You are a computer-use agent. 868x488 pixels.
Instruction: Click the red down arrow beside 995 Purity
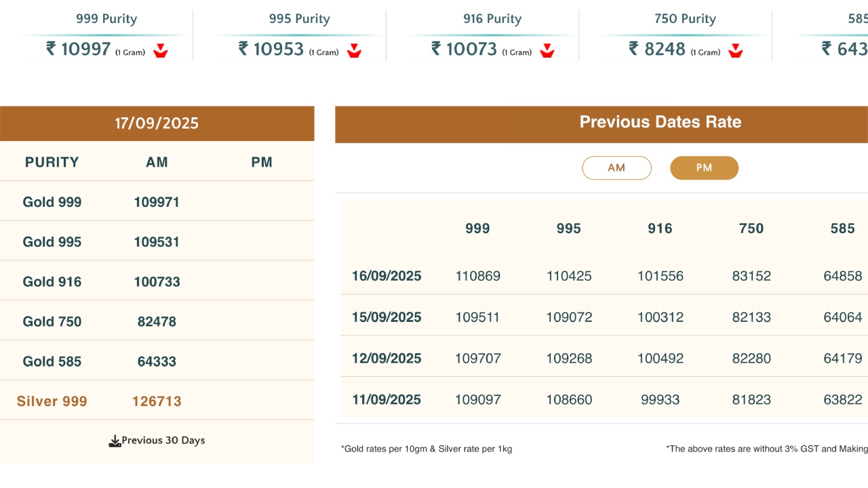353,50
